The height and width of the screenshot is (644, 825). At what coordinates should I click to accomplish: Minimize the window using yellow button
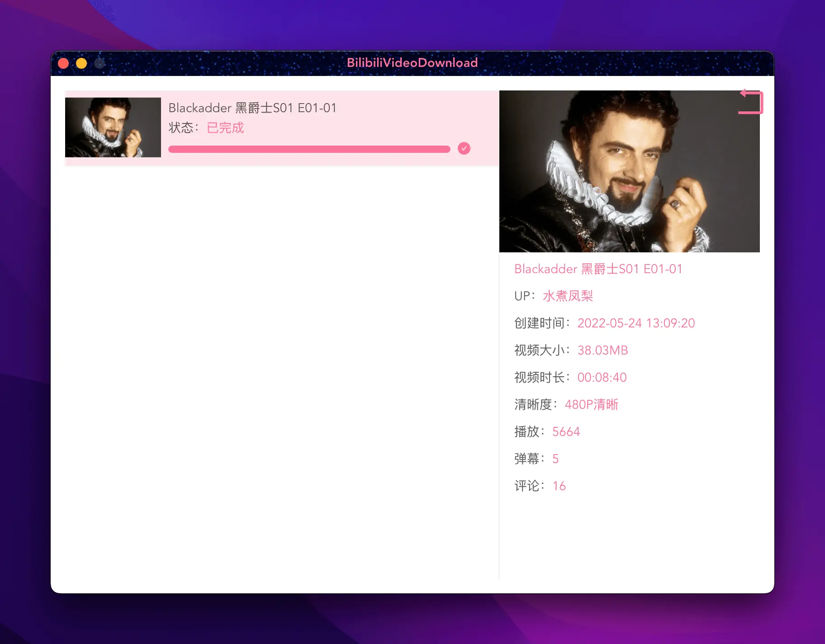pos(81,63)
